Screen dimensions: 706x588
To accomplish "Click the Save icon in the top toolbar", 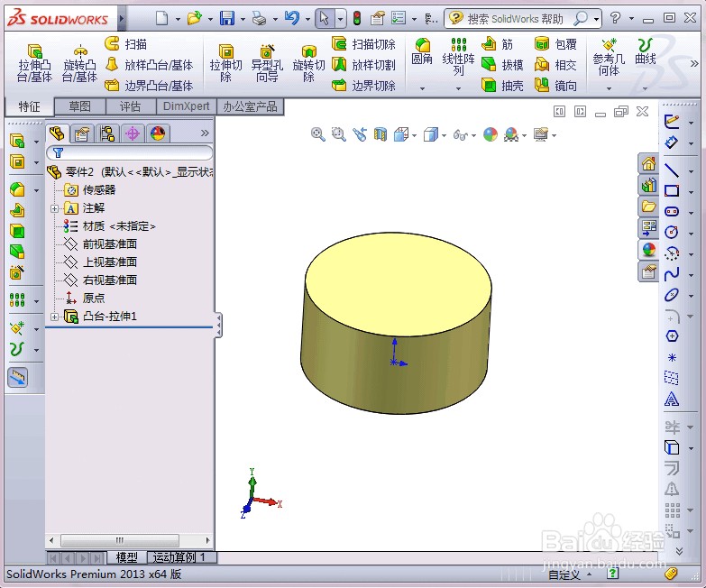I will (227, 18).
